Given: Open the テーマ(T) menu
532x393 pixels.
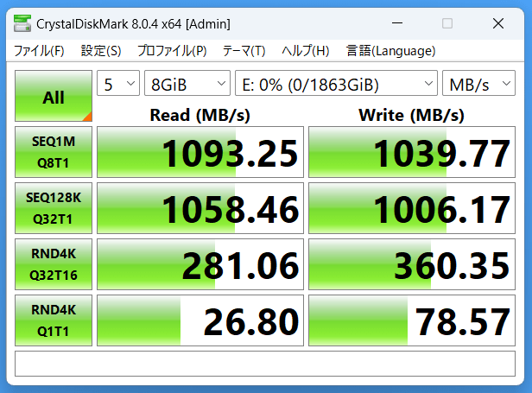Looking at the screenshot, I should coord(244,51).
